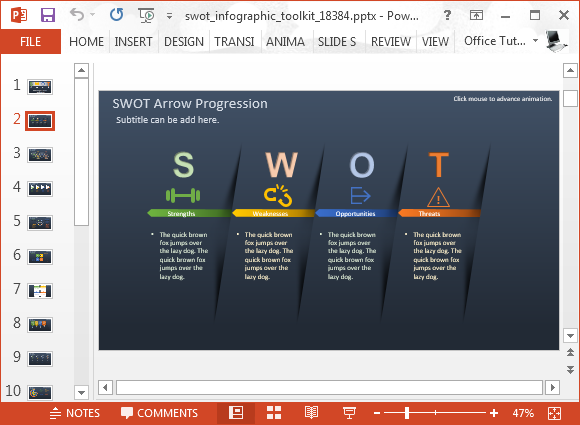Open Office Tut account dropdown arrow
The image size is (580, 425).
click(x=535, y=40)
